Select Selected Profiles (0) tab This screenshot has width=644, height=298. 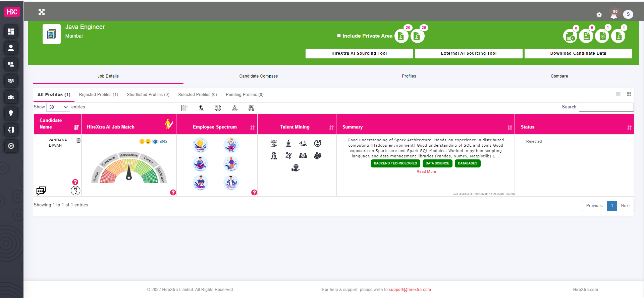pyautogui.click(x=198, y=95)
